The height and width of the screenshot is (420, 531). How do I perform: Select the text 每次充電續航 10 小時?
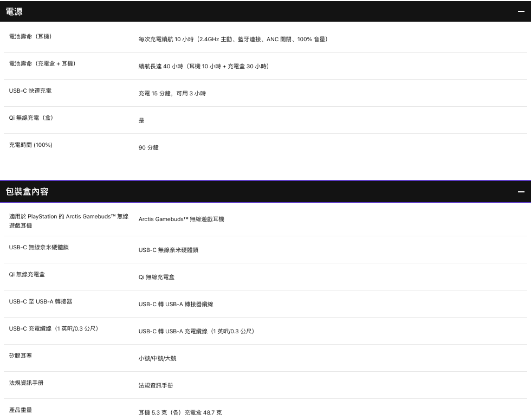(x=166, y=39)
